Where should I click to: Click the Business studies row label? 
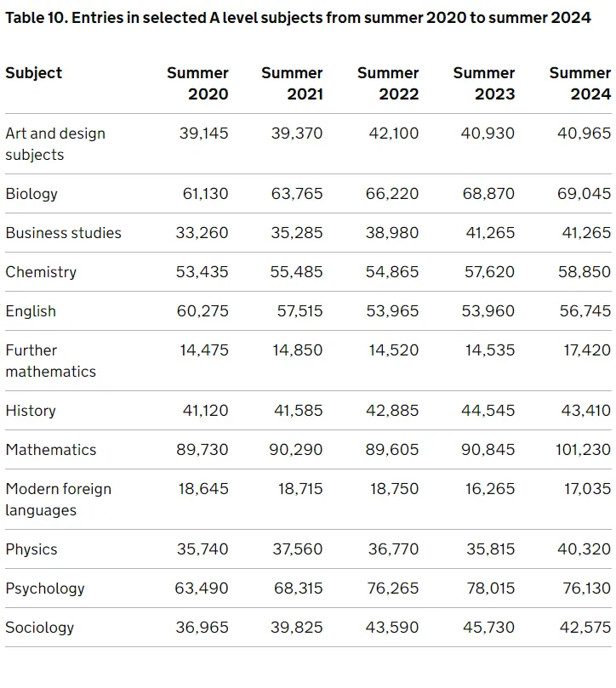pyautogui.click(x=63, y=233)
